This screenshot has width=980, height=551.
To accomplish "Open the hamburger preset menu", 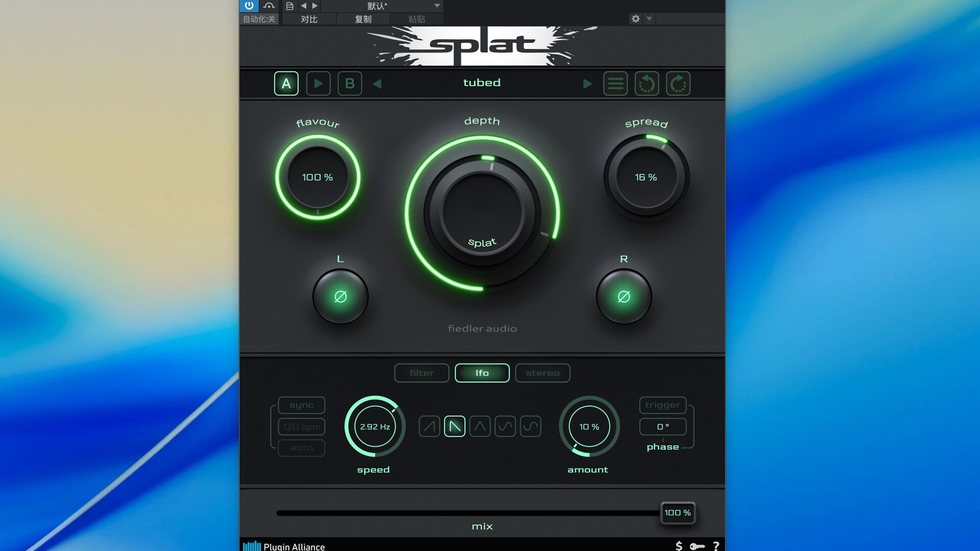I will [616, 83].
